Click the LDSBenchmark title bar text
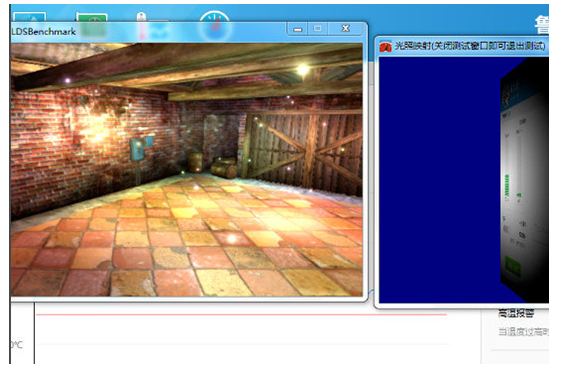575x368 pixels. point(44,32)
